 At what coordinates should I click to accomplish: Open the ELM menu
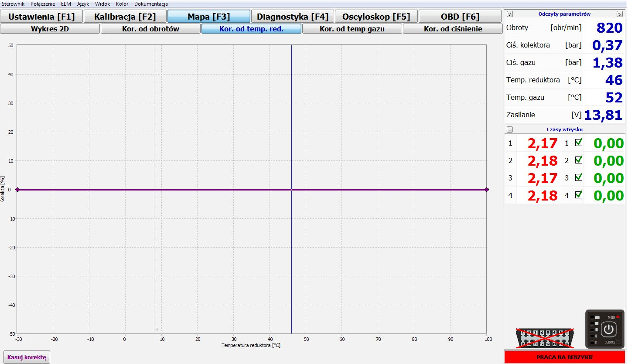[x=66, y=3]
